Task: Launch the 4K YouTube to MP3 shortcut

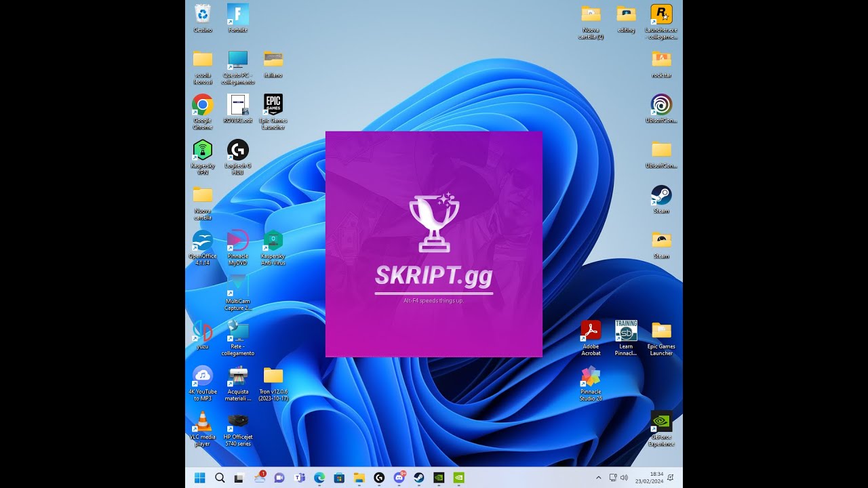Action: [x=203, y=383]
